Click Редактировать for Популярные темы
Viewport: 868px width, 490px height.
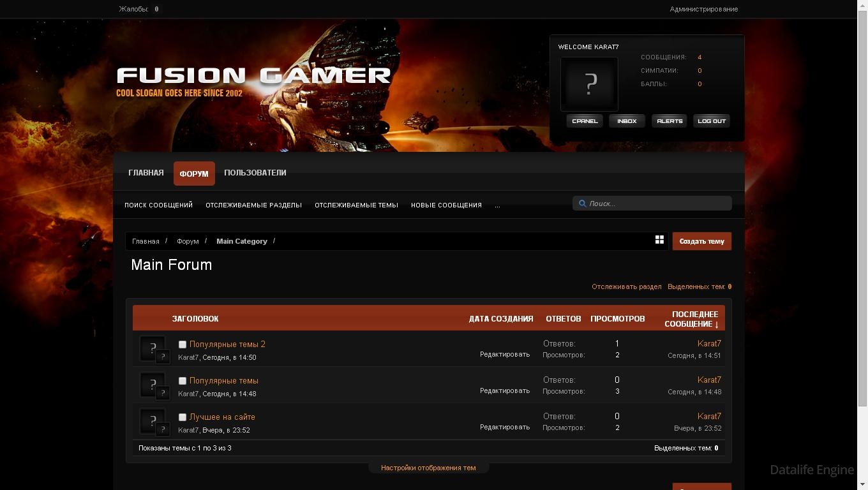pyautogui.click(x=505, y=391)
